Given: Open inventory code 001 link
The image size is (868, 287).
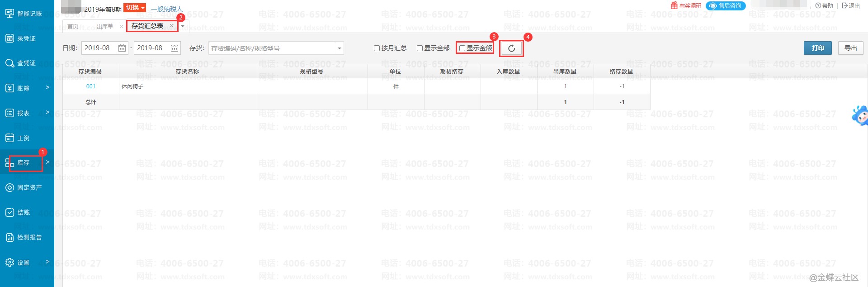Looking at the screenshot, I should [91, 86].
